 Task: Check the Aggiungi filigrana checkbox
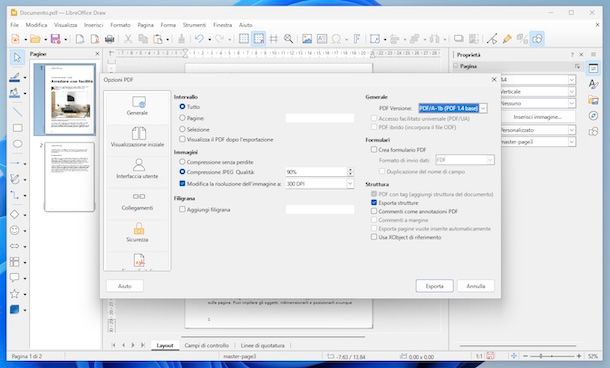[x=182, y=209]
